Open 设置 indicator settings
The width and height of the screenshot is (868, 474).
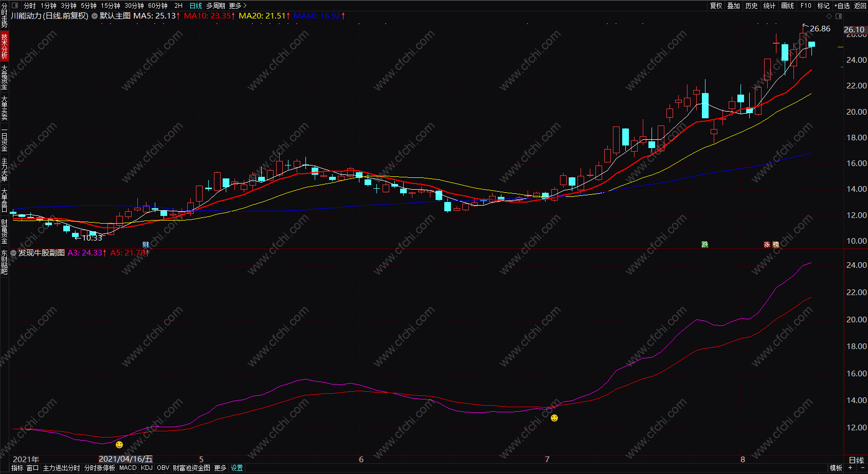pyautogui.click(x=237, y=468)
